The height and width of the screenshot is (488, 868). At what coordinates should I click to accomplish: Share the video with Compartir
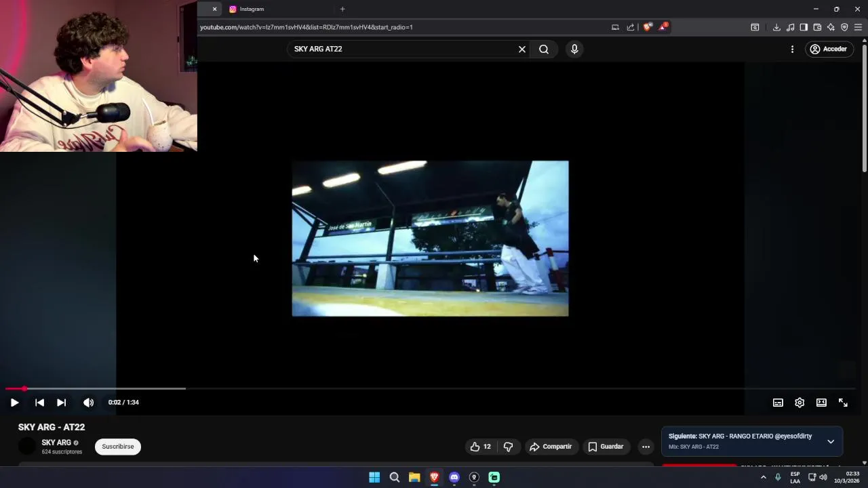point(551,447)
